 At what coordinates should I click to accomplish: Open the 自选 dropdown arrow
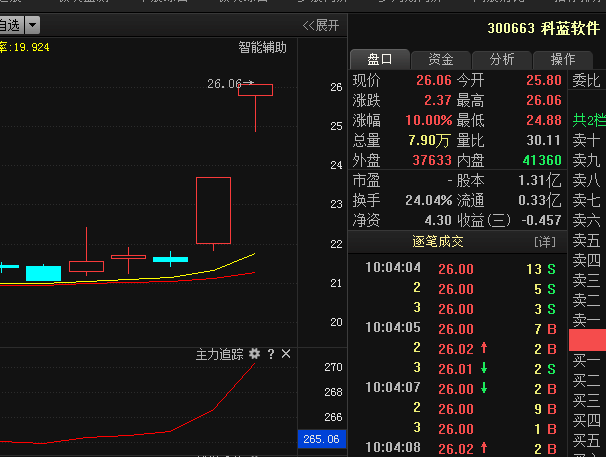click(32, 26)
